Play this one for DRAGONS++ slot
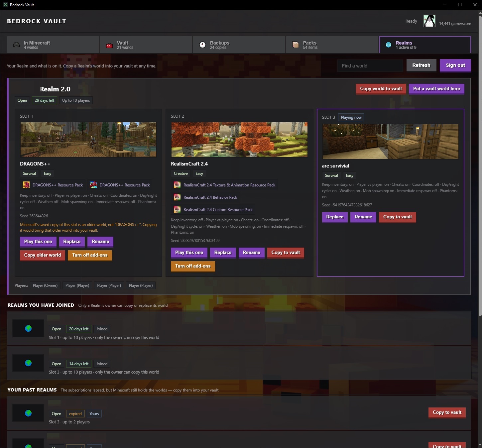The image size is (482, 448). (x=38, y=242)
